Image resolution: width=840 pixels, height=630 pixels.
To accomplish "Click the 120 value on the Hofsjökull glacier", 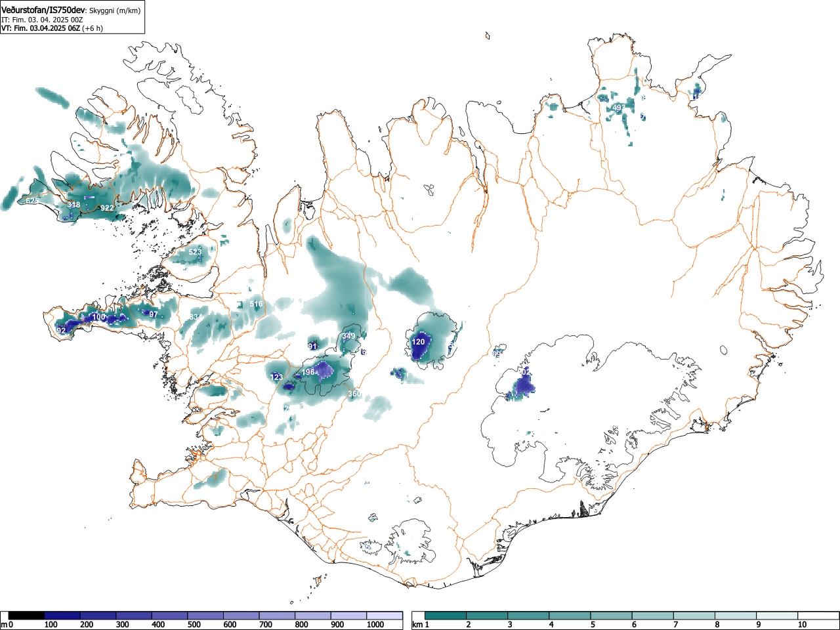I will pyautogui.click(x=419, y=342).
